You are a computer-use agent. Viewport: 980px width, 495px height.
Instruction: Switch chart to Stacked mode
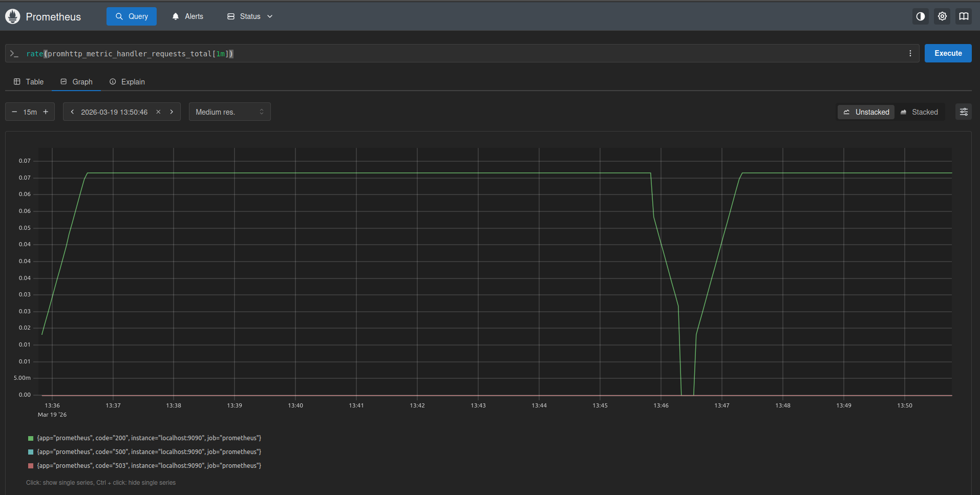919,112
